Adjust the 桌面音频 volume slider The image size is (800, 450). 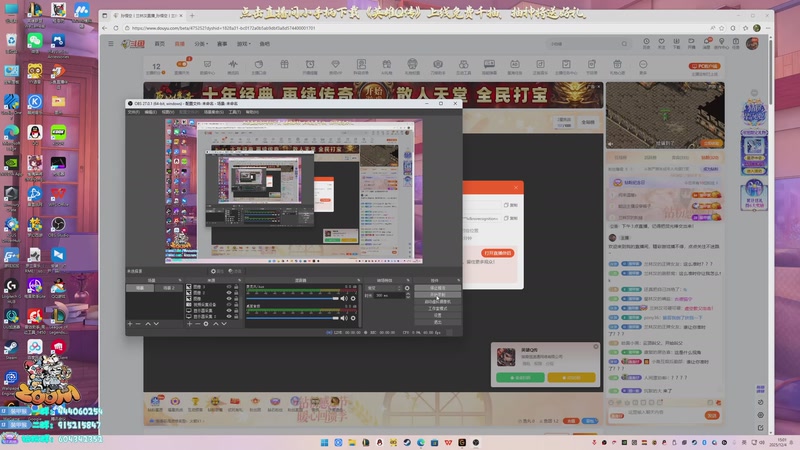coord(292,318)
